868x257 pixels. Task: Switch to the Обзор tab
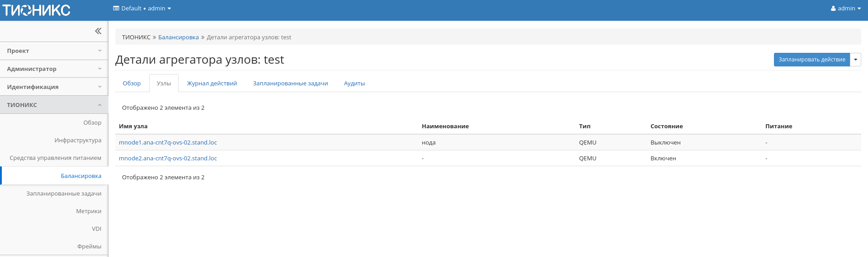coord(132,84)
